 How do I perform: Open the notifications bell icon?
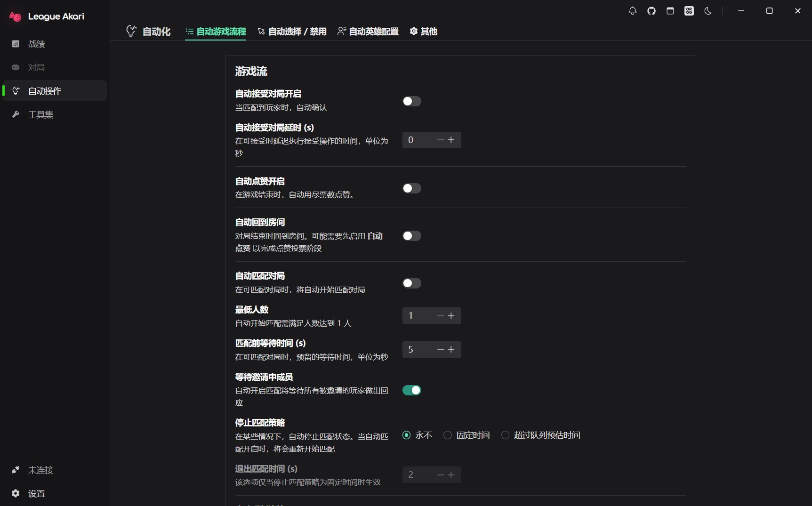coord(632,11)
